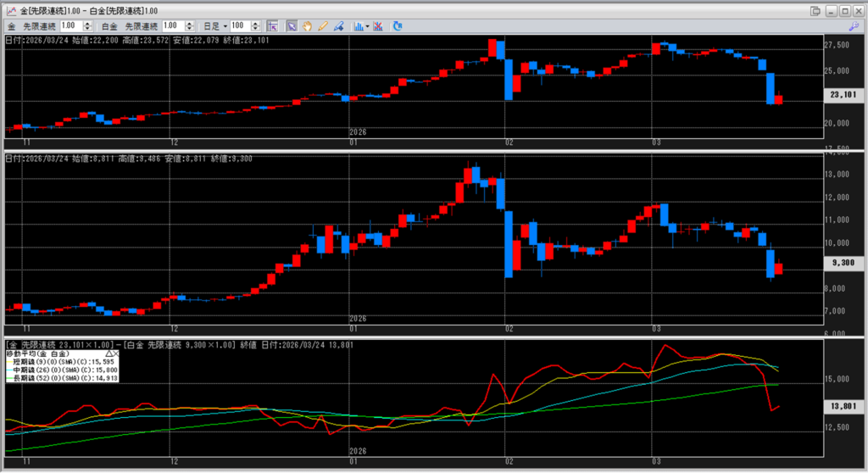868x473 pixels.
Task: Collapse the 移動平均 legend with triangle
Action: click(x=108, y=353)
